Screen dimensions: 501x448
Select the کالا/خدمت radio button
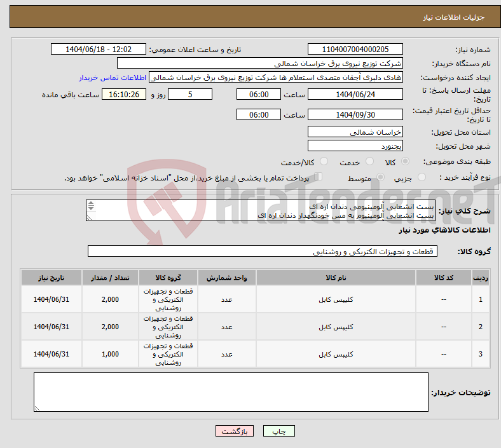click(324, 162)
